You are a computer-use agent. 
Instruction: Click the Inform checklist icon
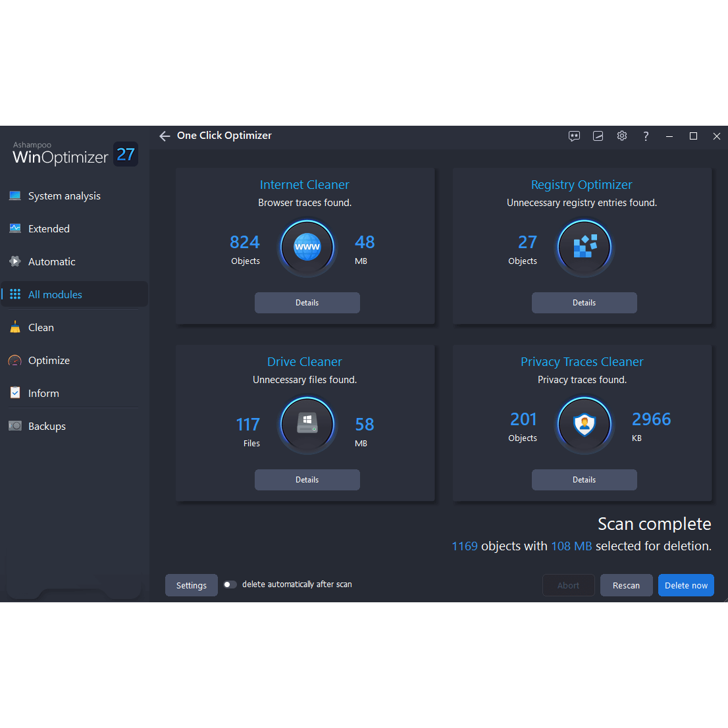point(15,393)
